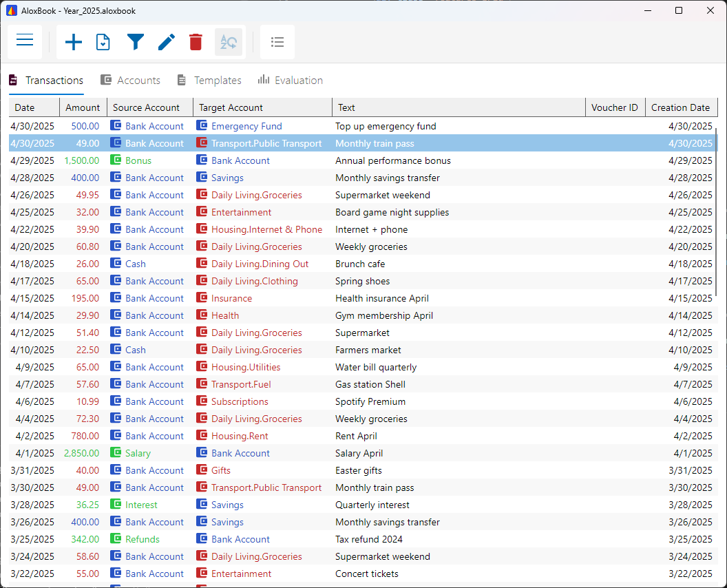Screen dimensions: 727x588
Task: Sort transactions by the Amount column header
Action: click(x=83, y=107)
